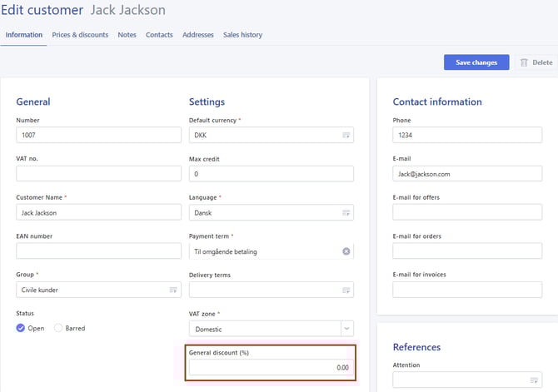
Task: Open the Contacts tab
Action: point(159,35)
